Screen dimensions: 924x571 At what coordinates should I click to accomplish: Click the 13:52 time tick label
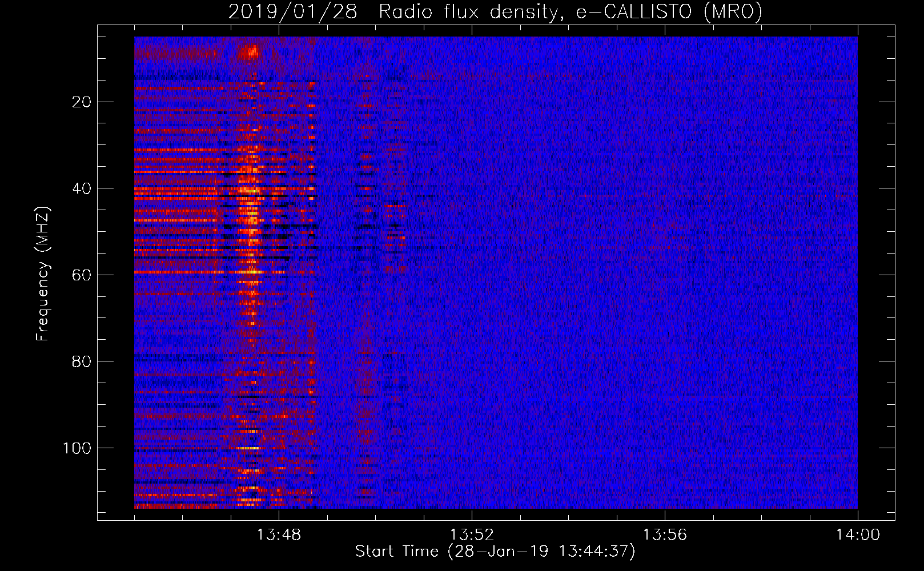point(472,535)
